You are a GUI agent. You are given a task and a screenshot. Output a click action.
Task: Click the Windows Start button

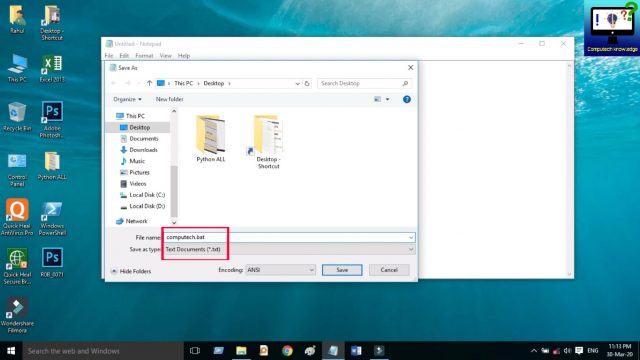[11, 351]
